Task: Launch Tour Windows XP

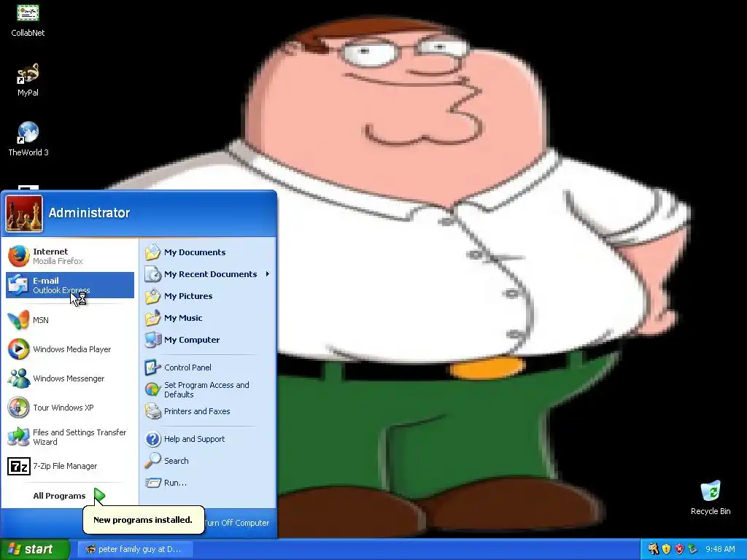Action: click(69, 408)
